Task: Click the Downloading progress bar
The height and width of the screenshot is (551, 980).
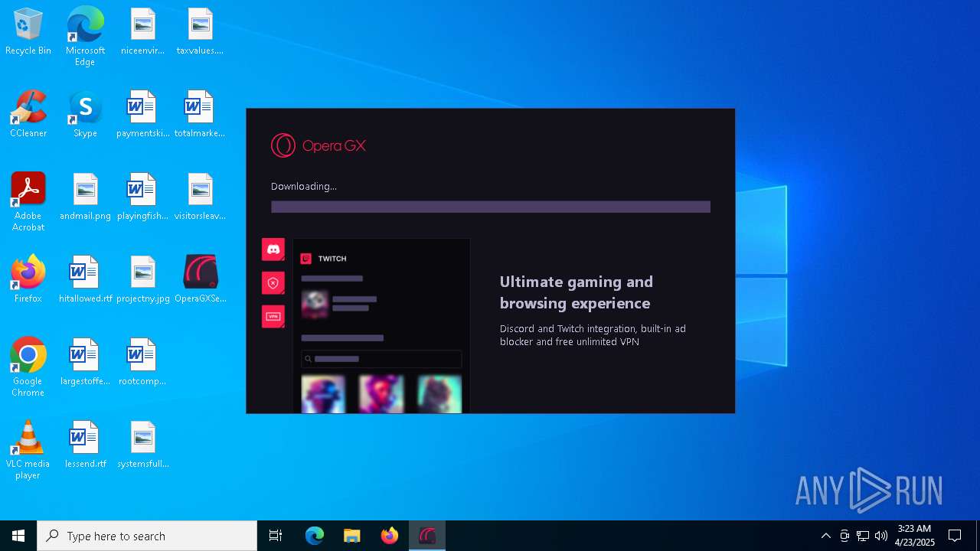Action: (491, 207)
